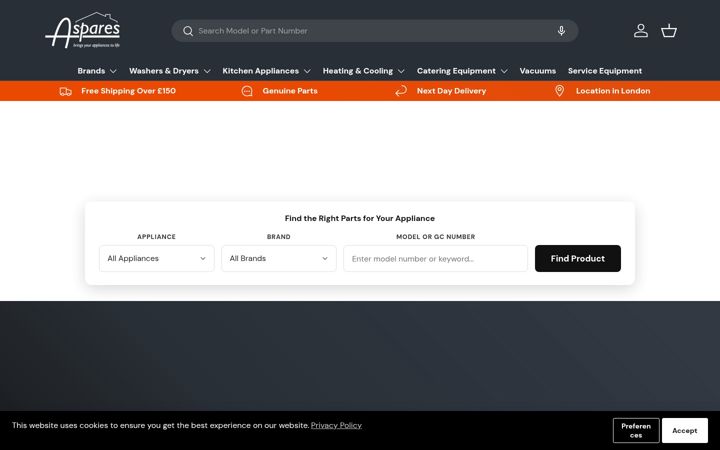Open the All Brands dropdown
The image size is (720, 450).
(x=279, y=259)
